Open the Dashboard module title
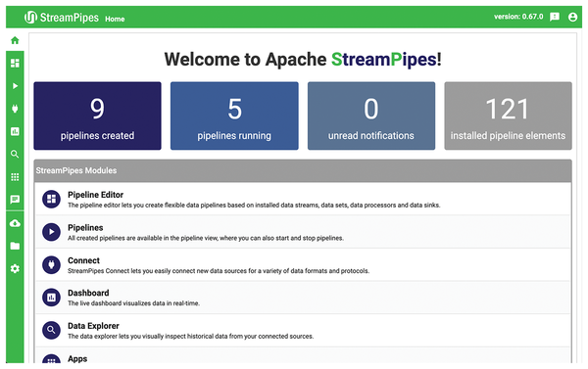588x369 pixels. point(88,293)
